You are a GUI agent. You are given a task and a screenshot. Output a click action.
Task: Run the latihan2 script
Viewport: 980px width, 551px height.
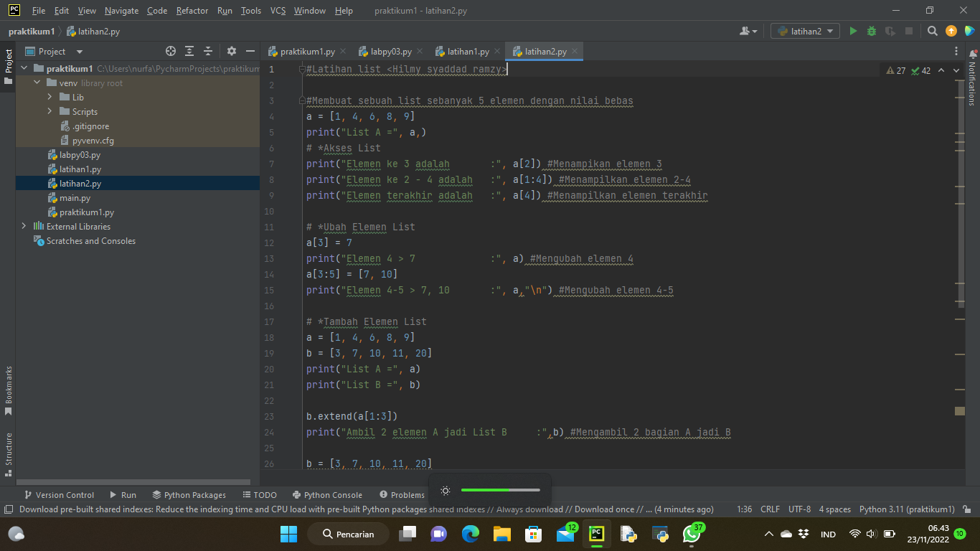853,31
